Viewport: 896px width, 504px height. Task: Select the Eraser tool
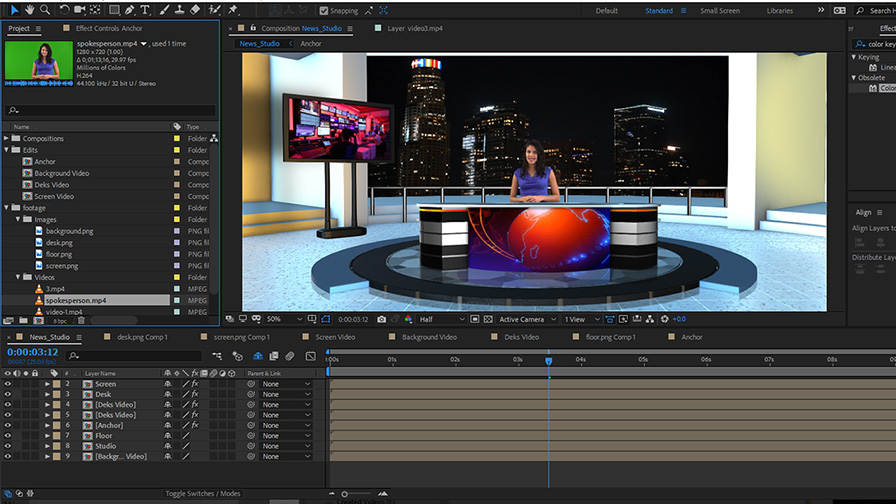pos(195,10)
